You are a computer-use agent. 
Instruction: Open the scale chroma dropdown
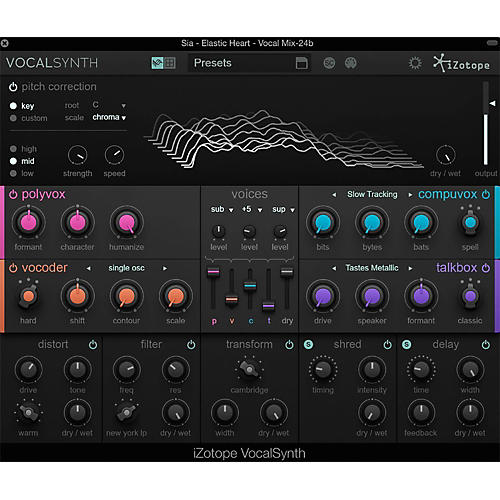[x=109, y=117]
